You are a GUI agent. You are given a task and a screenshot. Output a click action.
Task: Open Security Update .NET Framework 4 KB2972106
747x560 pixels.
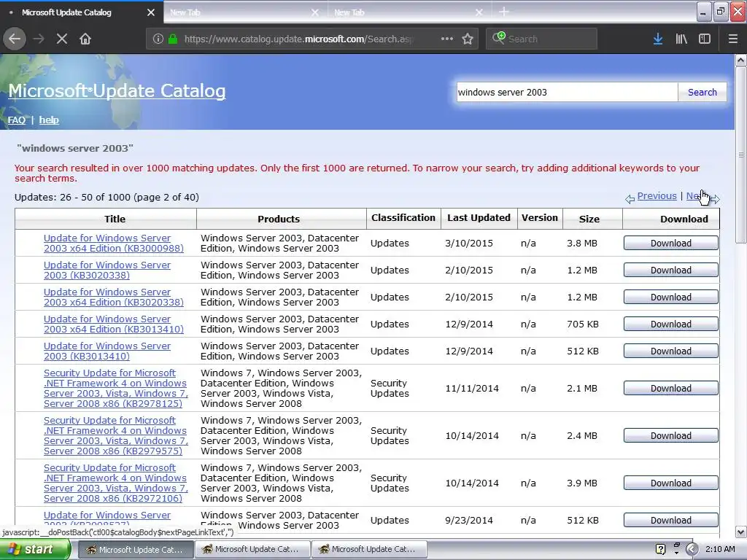(116, 483)
